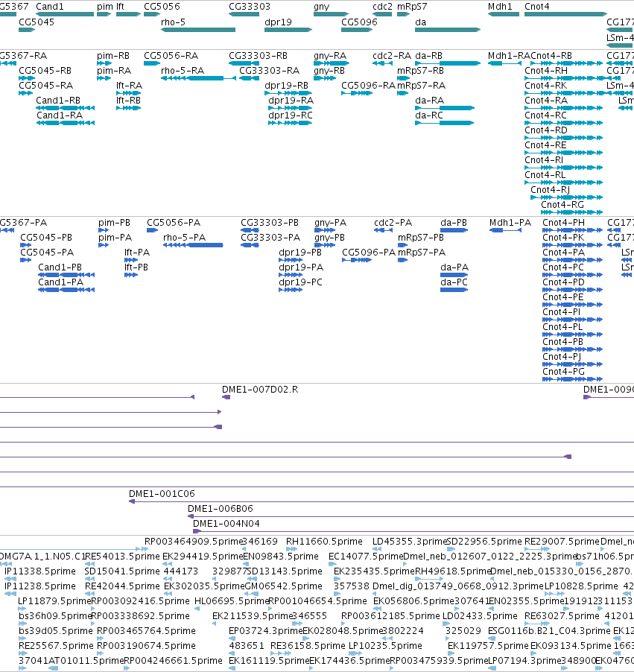This screenshot has height=672, width=634.
Task: Select transcript mRpS7-RB
Action: [x=420, y=70]
